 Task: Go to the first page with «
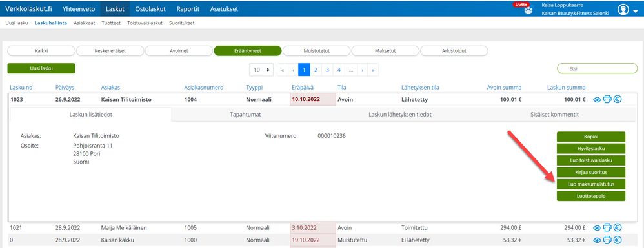click(283, 70)
